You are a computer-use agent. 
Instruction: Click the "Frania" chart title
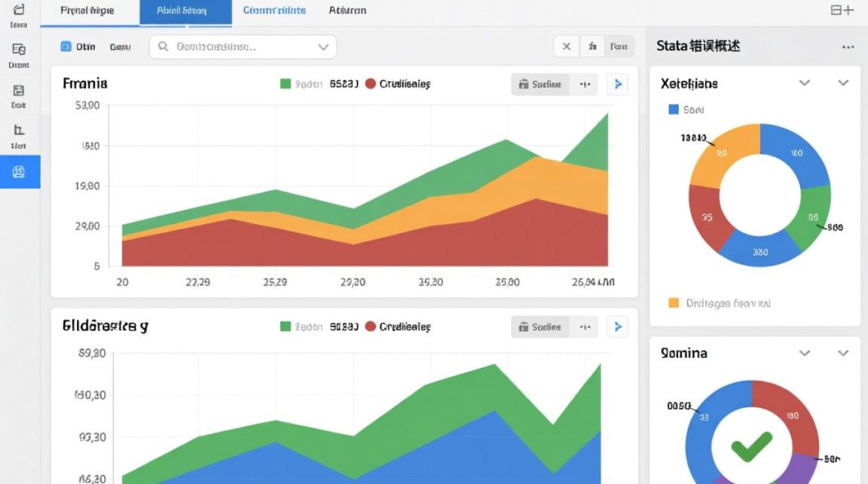(x=85, y=83)
